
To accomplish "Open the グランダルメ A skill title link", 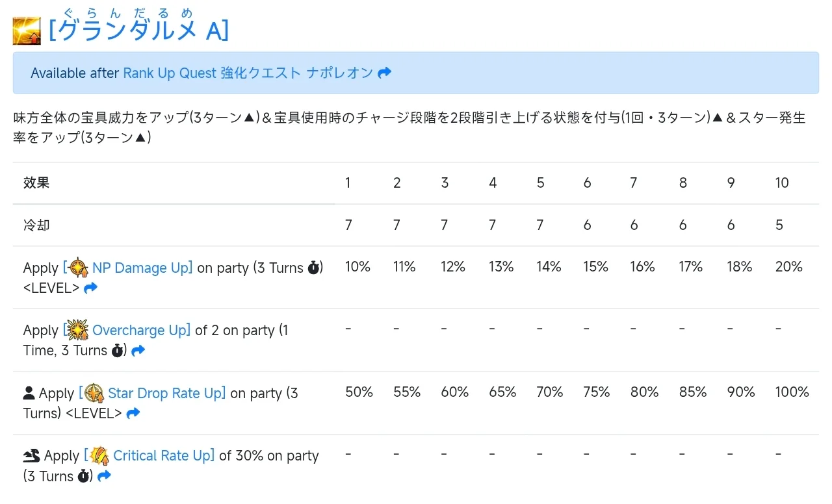I will tap(139, 31).
